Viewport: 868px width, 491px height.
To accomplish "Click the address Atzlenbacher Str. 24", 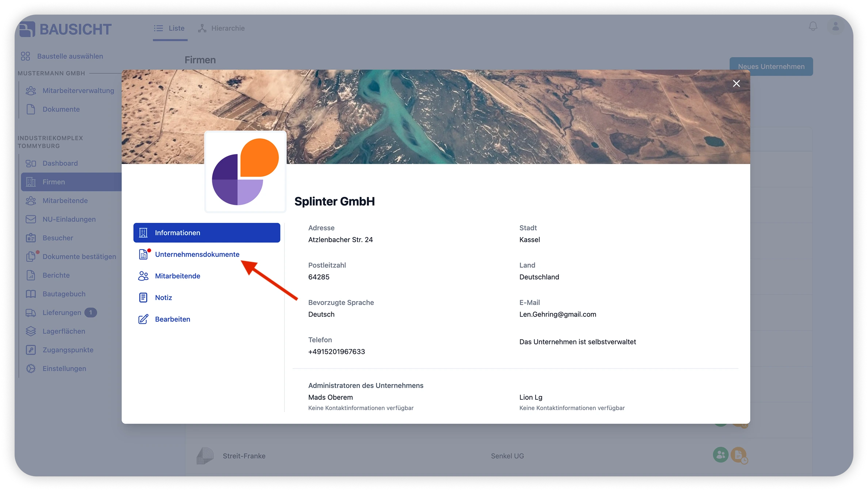I will click(x=340, y=240).
